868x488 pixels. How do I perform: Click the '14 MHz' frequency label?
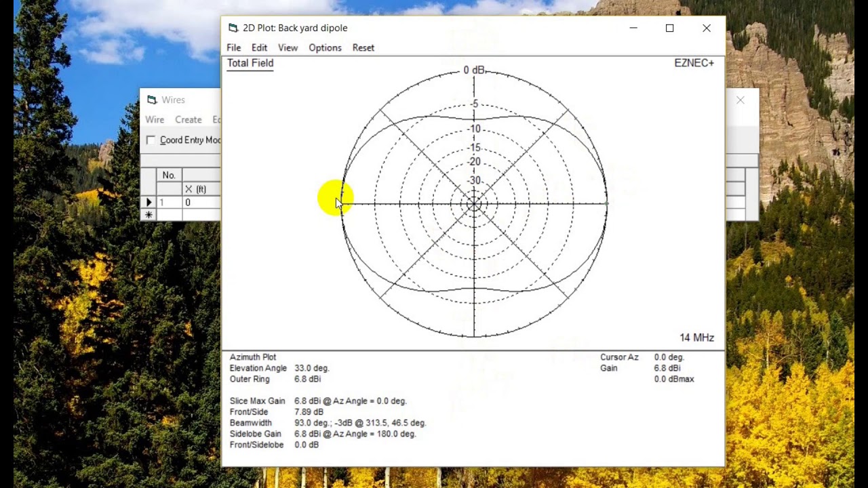[696, 338]
